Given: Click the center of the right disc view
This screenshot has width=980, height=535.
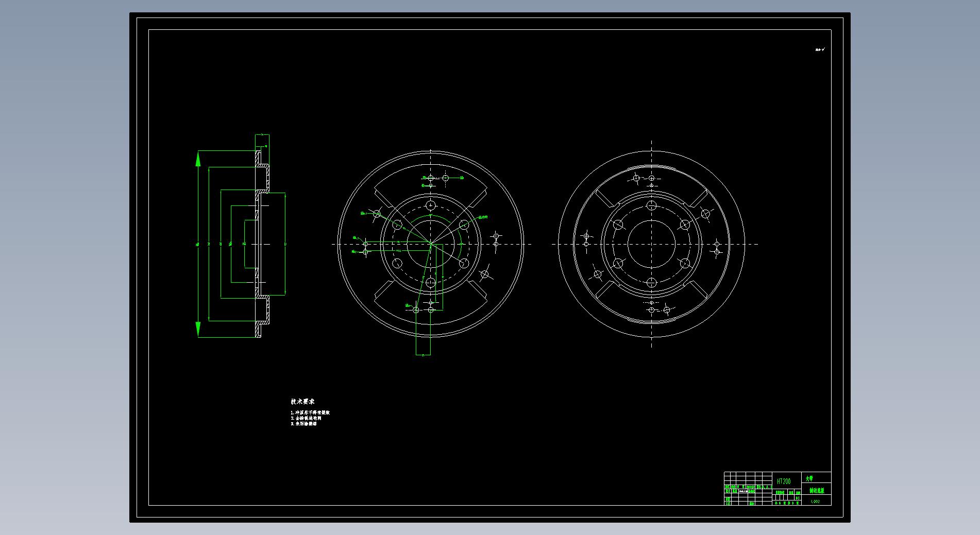Looking at the screenshot, I should coord(651,244).
